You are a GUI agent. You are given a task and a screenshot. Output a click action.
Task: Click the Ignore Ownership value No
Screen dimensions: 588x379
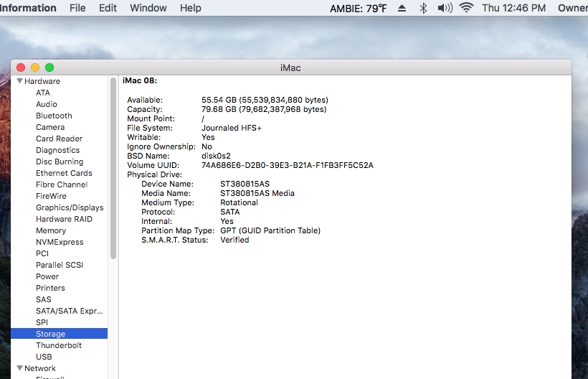(x=207, y=146)
